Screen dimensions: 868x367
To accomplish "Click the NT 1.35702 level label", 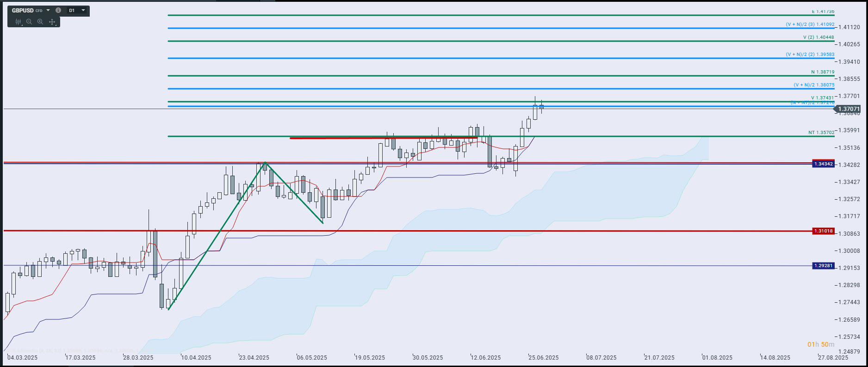I will tap(821, 133).
